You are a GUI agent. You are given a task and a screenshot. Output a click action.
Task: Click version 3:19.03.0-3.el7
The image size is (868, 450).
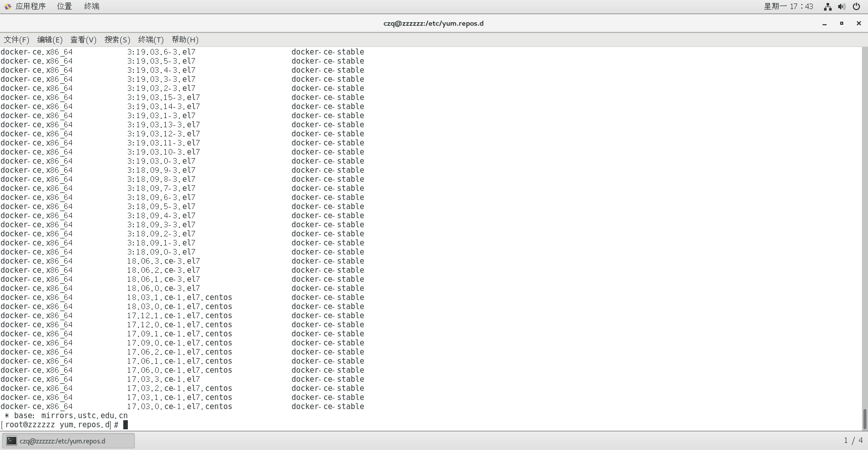[x=161, y=161]
